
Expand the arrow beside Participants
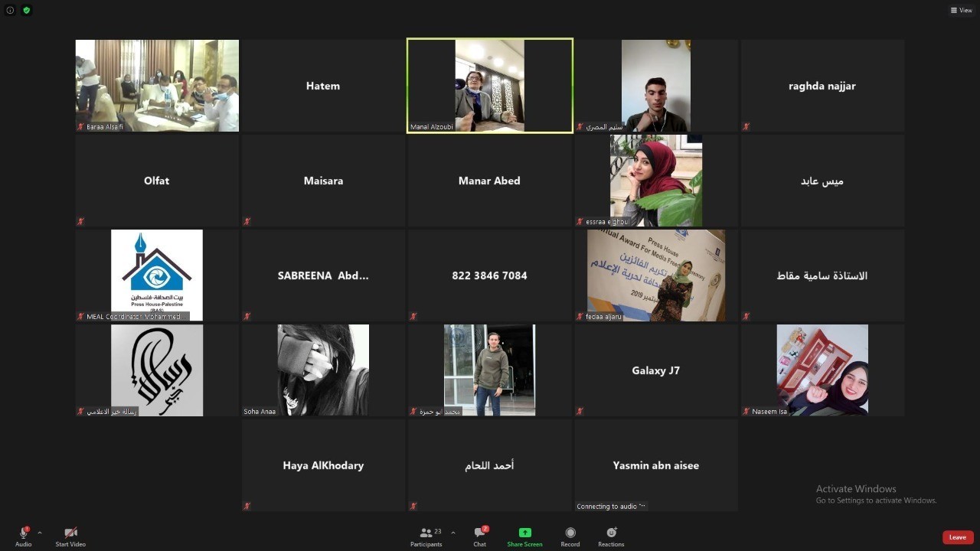point(452,533)
